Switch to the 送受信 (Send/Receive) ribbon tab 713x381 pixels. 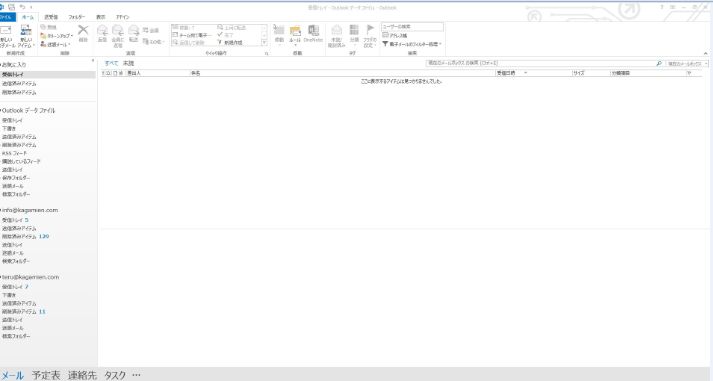[x=51, y=17]
